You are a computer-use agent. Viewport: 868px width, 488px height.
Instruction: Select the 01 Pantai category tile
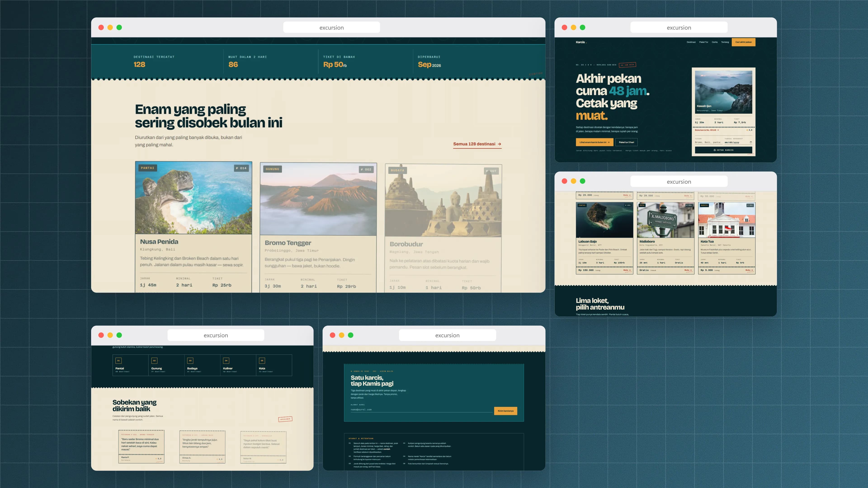[130, 365]
